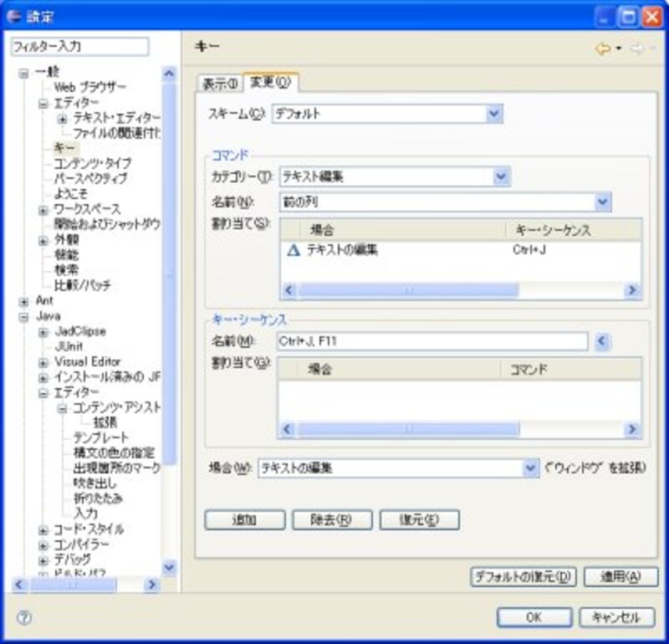Viewport: 669px width, 644px height.
Task: Click the フィルター入力 filter text box
Action: coord(79,46)
